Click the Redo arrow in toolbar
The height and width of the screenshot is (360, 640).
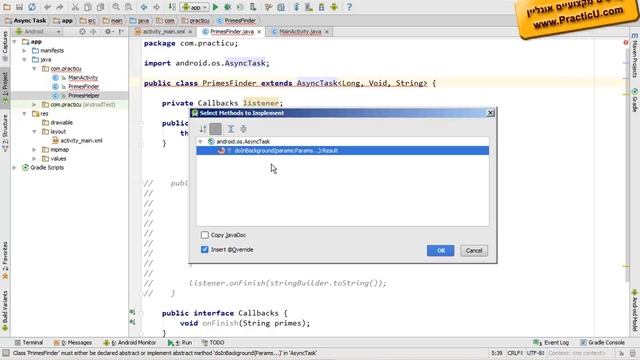60,7
